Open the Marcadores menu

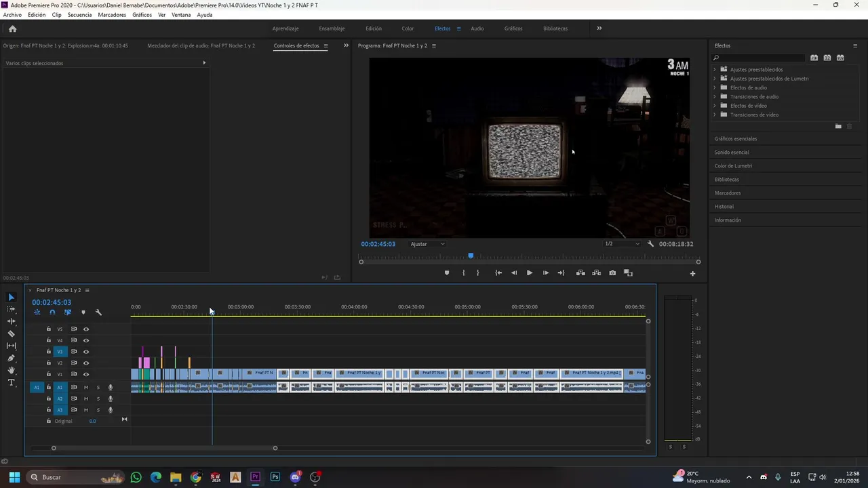coord(112,15)
